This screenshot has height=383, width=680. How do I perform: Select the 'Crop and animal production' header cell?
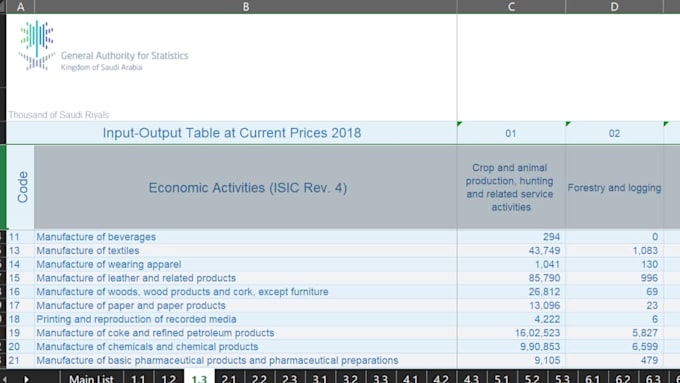coord(511,187)
